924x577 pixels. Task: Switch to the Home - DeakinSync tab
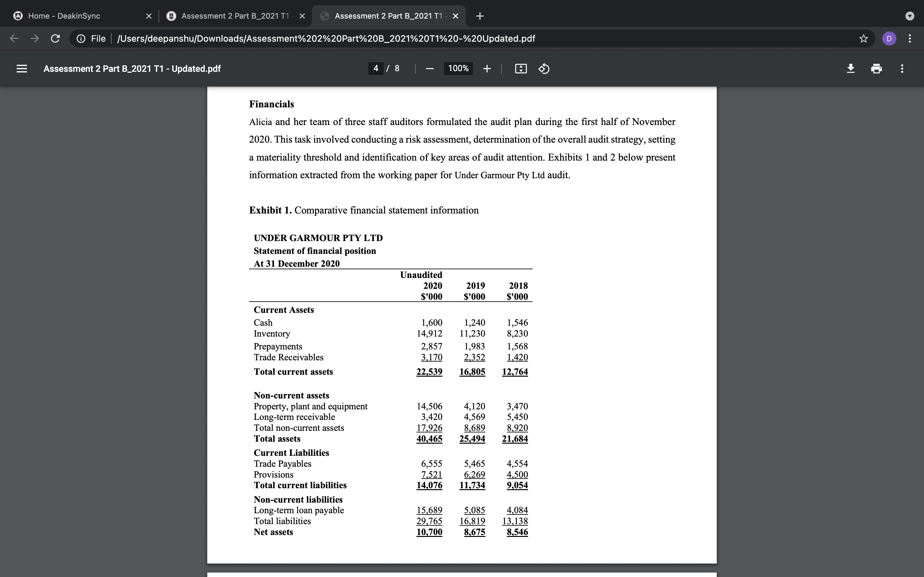coord(65,16)
